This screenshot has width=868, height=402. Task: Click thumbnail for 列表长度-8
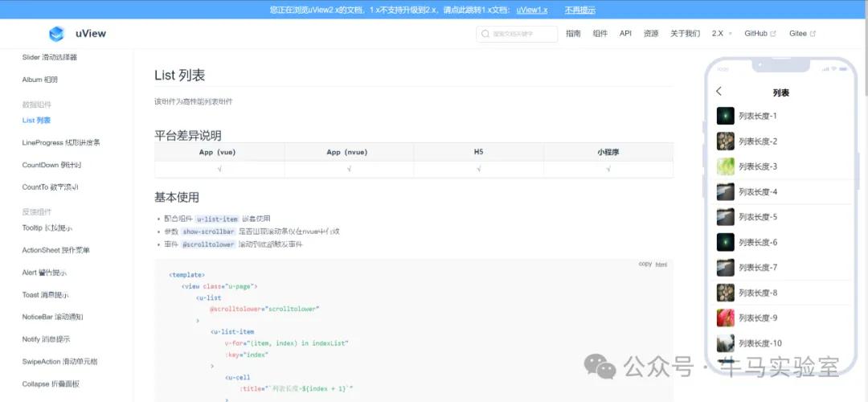pyautogui.click(x=725, y=293)
